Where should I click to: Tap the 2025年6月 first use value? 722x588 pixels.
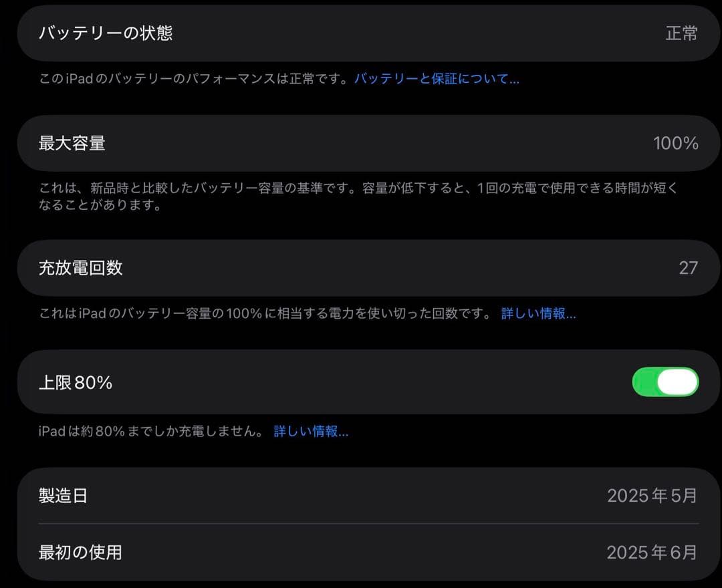[x=652, y=553]
